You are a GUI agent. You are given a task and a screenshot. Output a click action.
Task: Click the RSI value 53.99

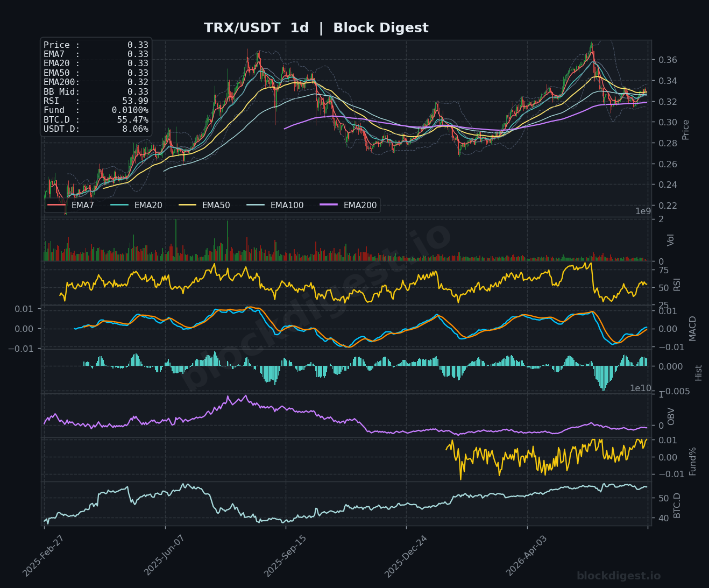135,101
